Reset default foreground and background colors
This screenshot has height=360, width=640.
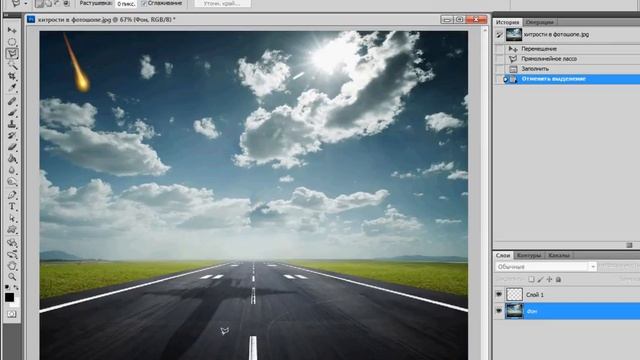coord(7,287)
